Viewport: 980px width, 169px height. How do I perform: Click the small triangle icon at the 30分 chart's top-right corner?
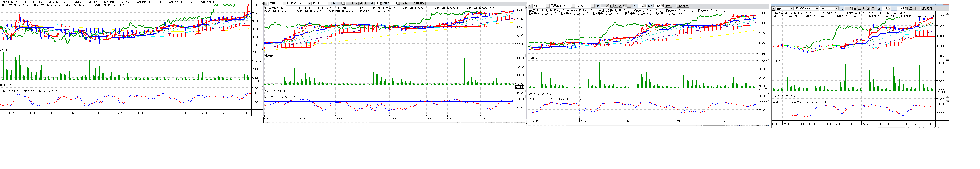pos(768,11)
